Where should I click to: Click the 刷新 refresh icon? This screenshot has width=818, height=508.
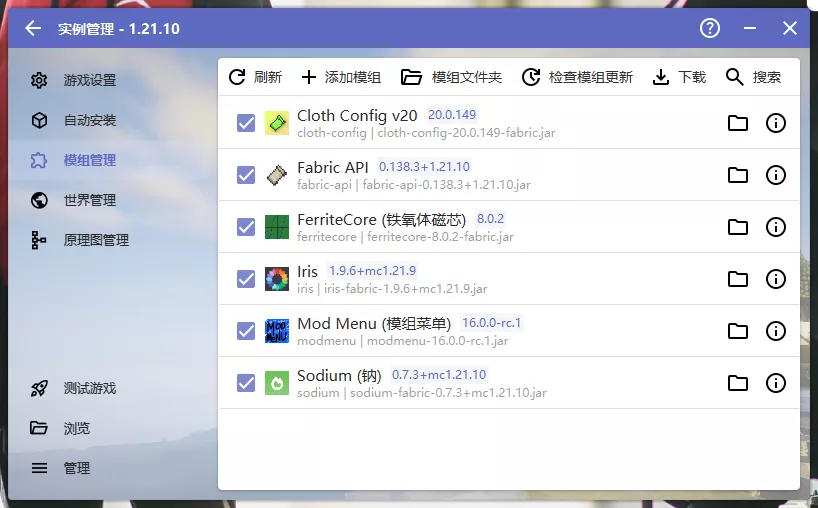[x=237, y=77]
